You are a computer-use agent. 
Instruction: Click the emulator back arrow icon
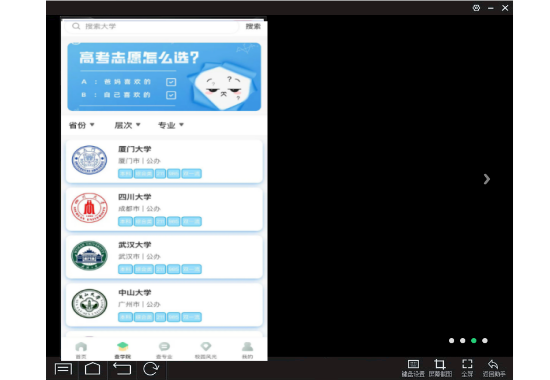pyautogui.click(x=122, y=369)
